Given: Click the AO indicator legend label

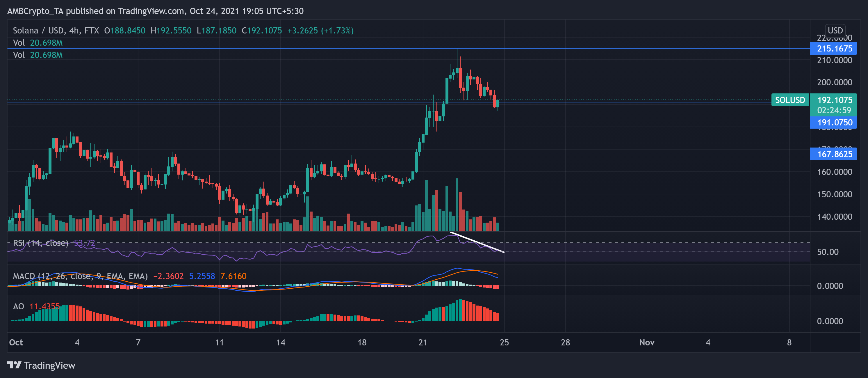Looking at the screenshot, I should [19, 306].
